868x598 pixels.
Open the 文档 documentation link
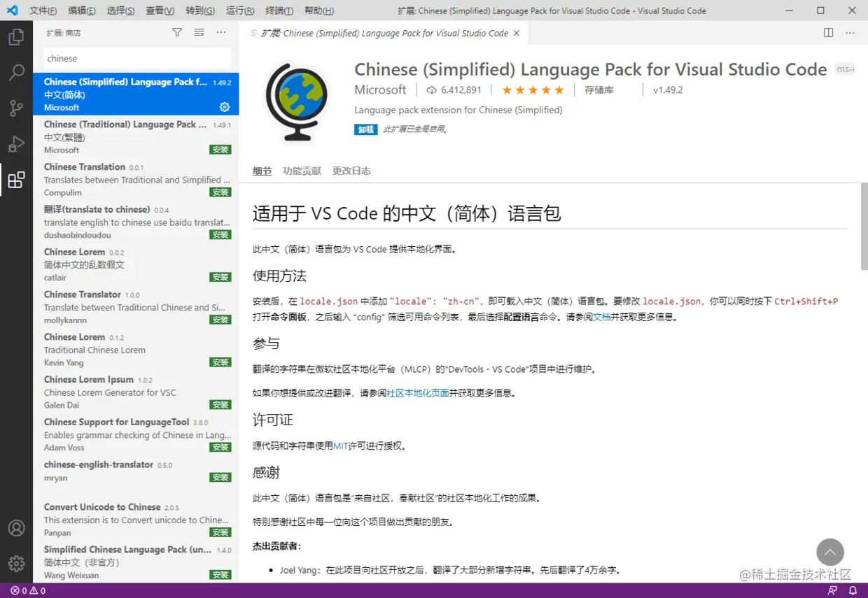tap(602, 317)
